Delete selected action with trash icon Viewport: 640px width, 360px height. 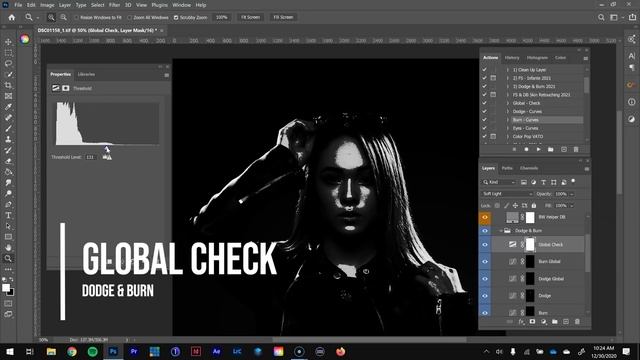(x=576, y=149)
